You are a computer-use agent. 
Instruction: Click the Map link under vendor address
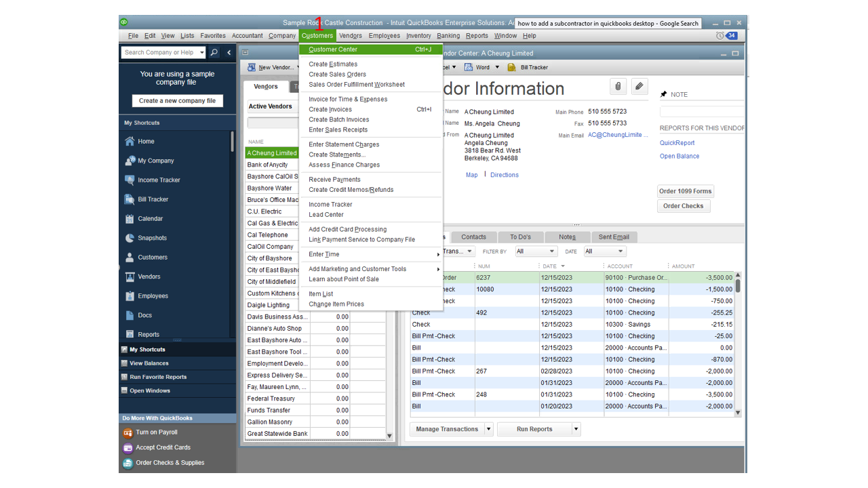pos(472,175)
